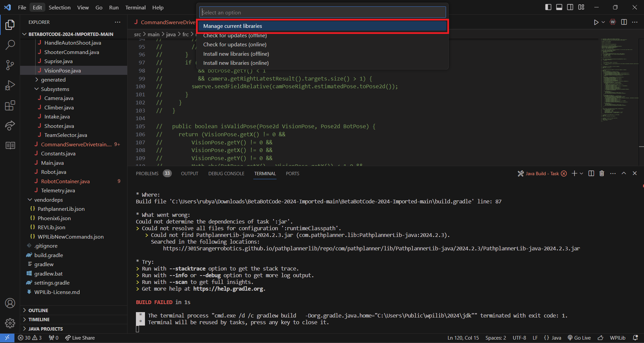Open Customize Layout button

point(581,7)
